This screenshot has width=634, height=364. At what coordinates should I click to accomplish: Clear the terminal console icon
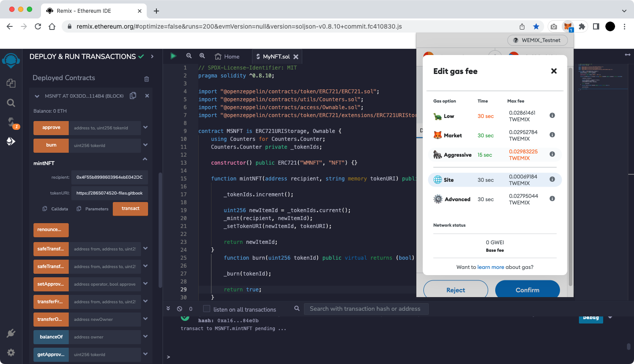tap(179, 309)
